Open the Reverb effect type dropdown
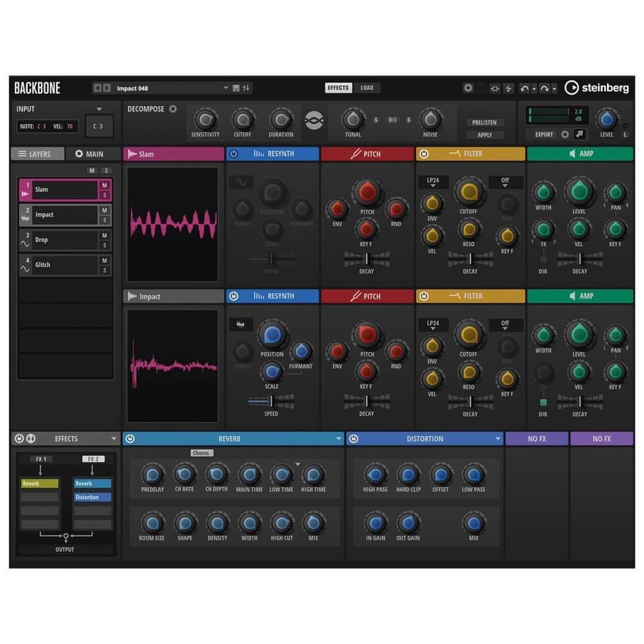 tap(339, 439)
